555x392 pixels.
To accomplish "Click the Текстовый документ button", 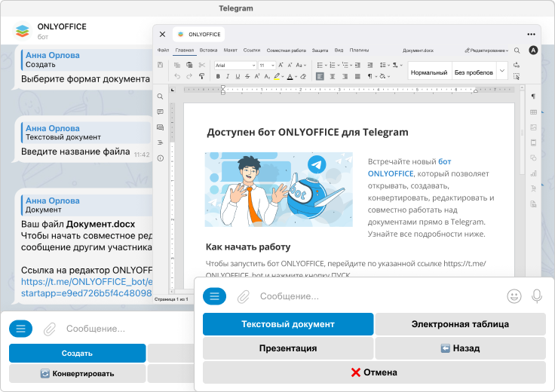I will point(288,324).
